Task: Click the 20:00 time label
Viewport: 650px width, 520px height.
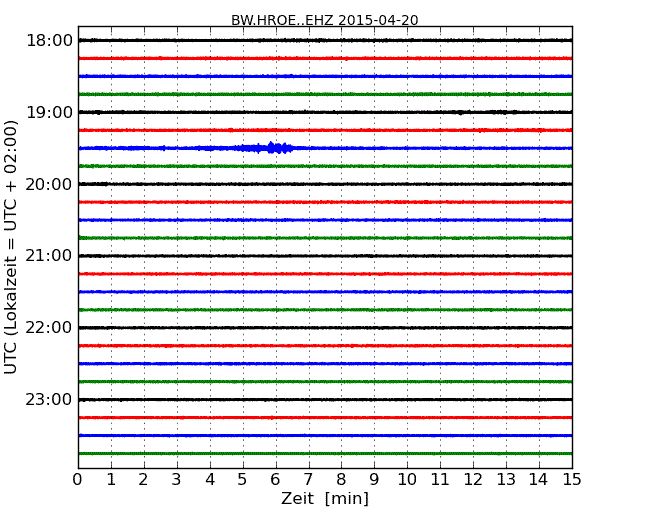Action: 49,184
